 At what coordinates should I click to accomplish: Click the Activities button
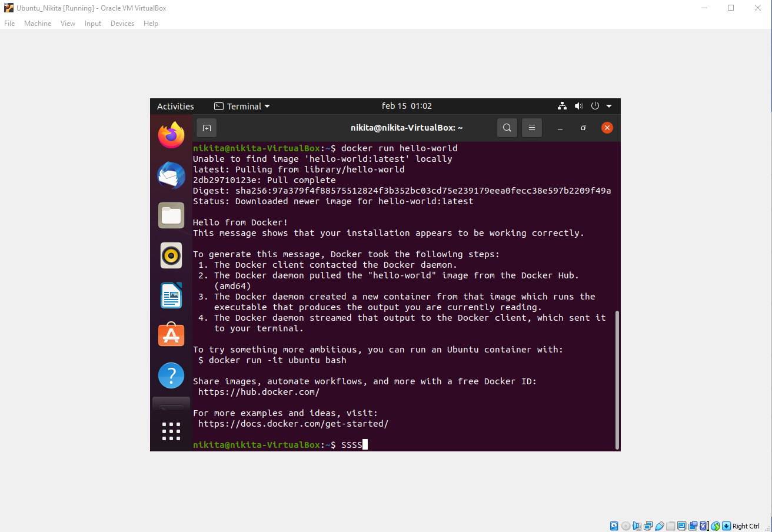pyautogui.click(x=175, y=106)
